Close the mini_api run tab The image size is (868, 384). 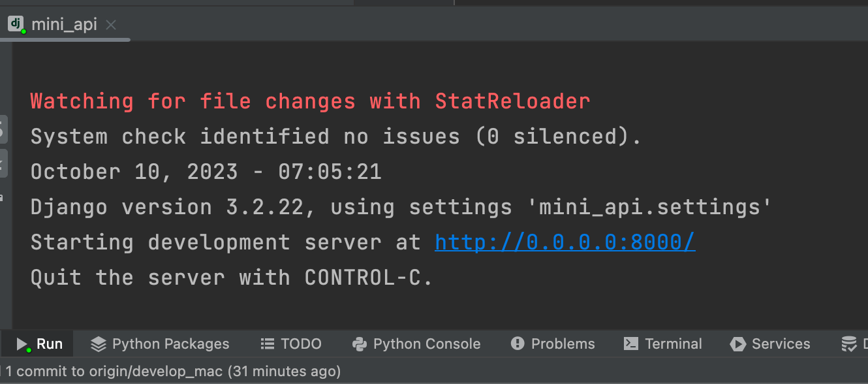pyautogui.click(x=111, y=25)
